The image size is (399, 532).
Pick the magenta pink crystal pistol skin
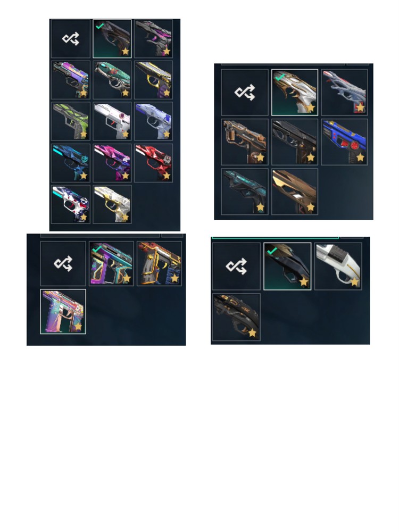point(112,163)
